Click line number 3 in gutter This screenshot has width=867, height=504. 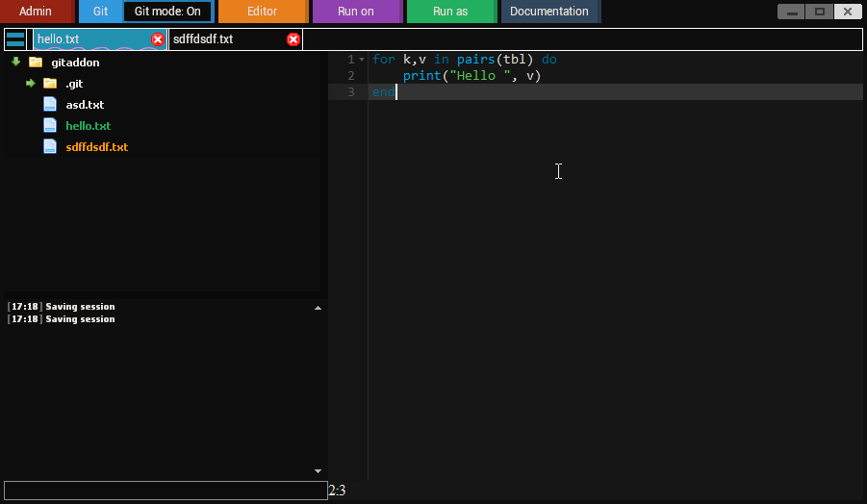tap(351, 91)
